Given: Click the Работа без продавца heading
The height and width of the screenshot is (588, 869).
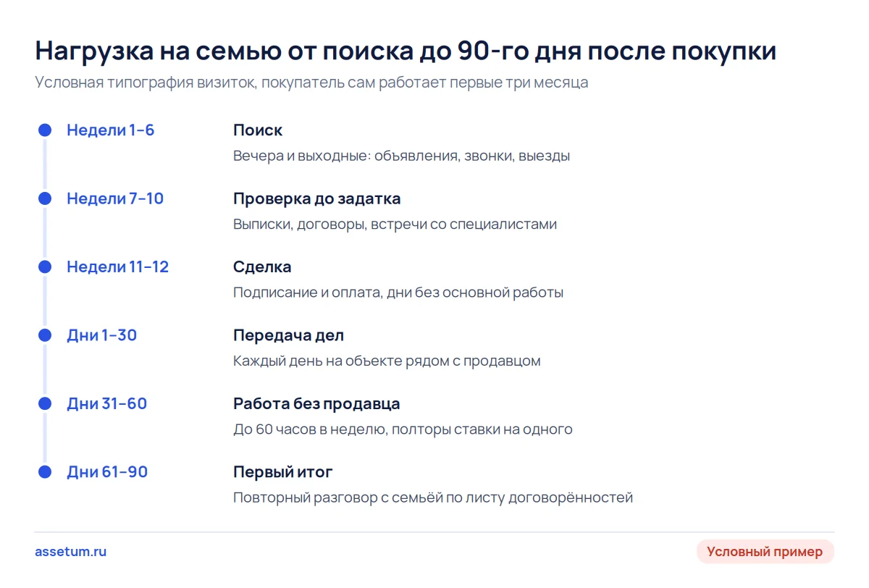Looking at the screenshot, I should coord(316,403).
